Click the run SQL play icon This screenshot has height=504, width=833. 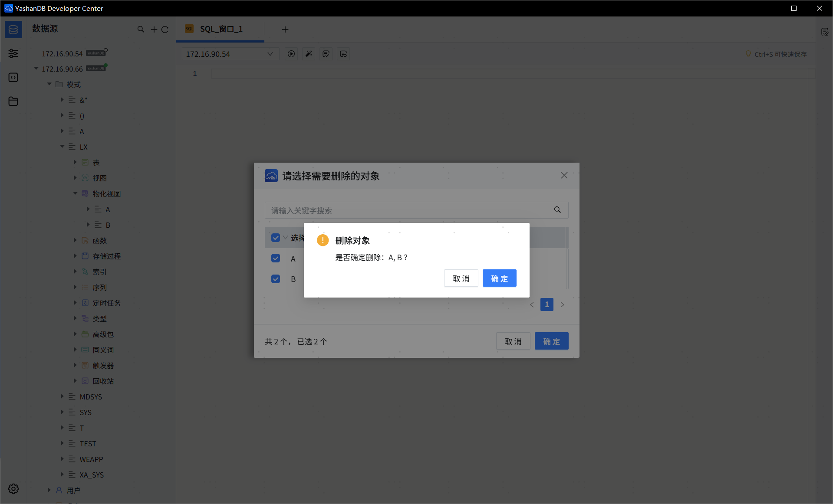click(x=291, y=54)
